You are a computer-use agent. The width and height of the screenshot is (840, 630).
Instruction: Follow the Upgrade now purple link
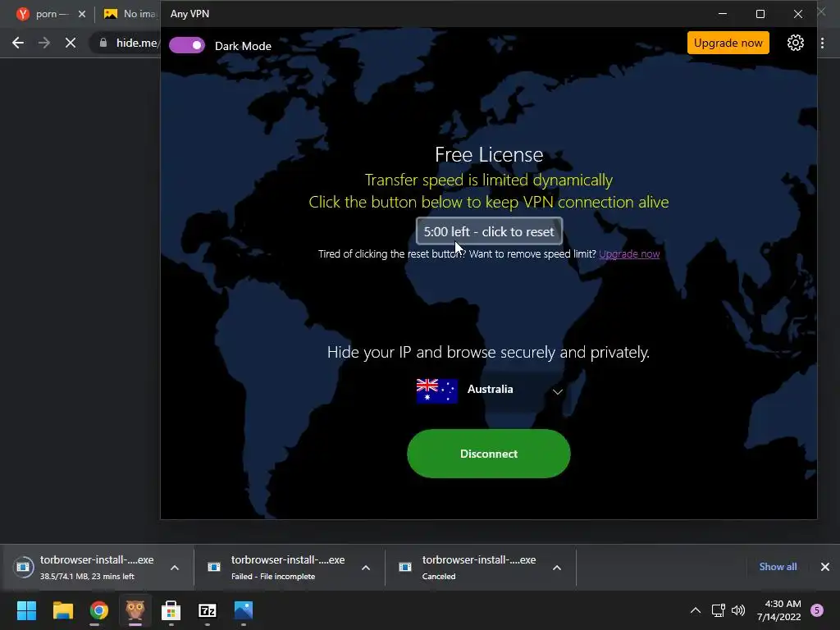pos(629,254)
